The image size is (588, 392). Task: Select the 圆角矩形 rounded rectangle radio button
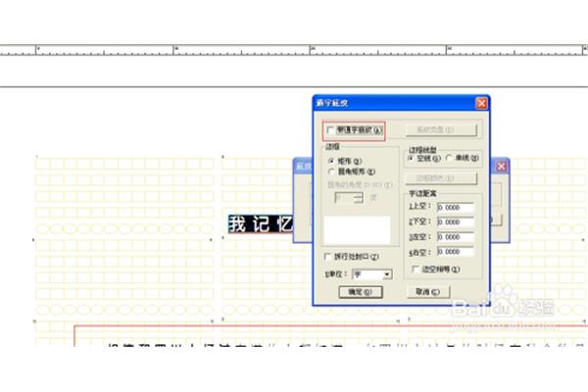[x=331, y=171]
